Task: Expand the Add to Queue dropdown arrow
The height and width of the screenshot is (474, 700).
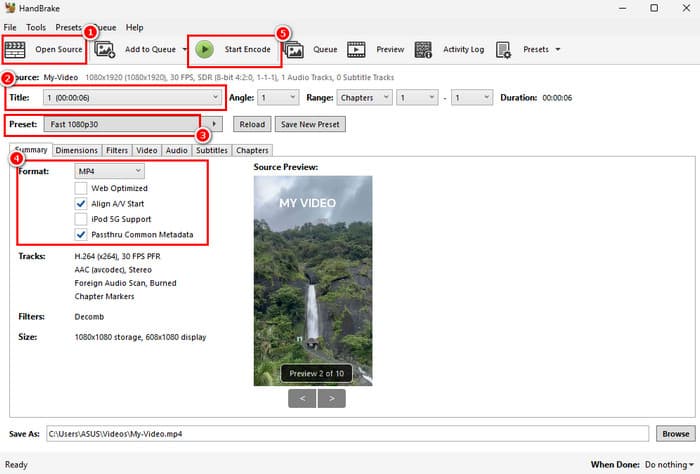Action: click(x=184, y=50)
